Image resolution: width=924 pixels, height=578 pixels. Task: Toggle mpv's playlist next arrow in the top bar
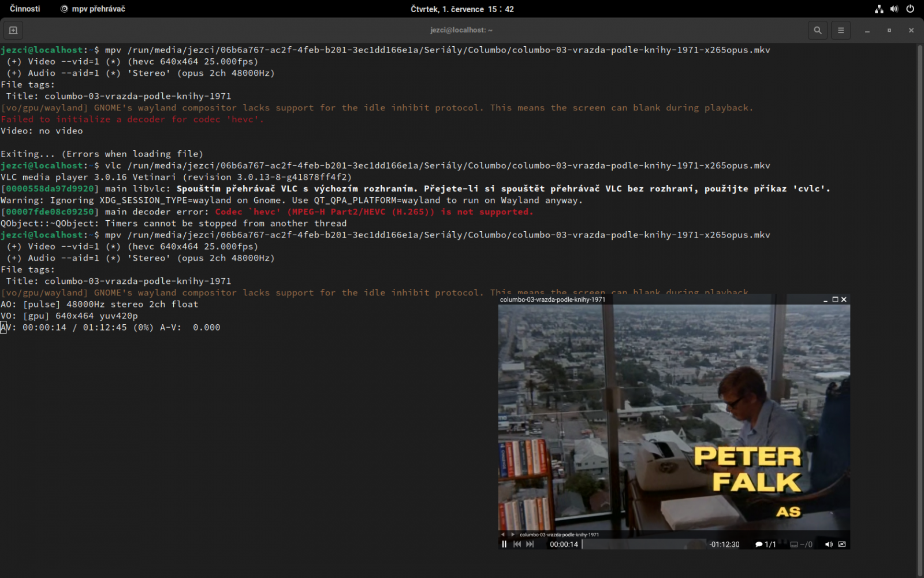coord(513,535)
